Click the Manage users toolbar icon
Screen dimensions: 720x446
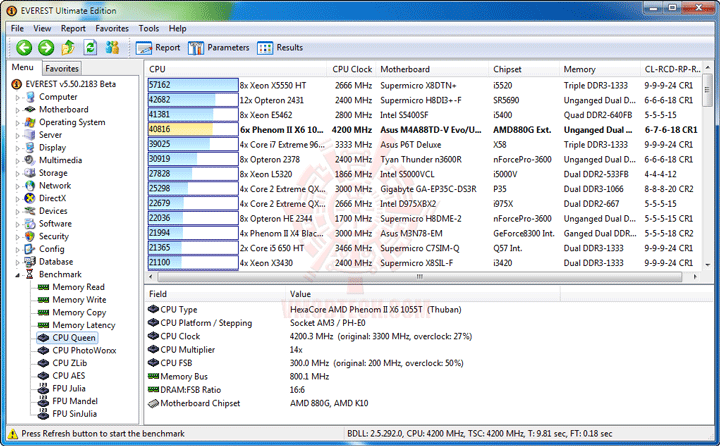(x=112, y=47)
